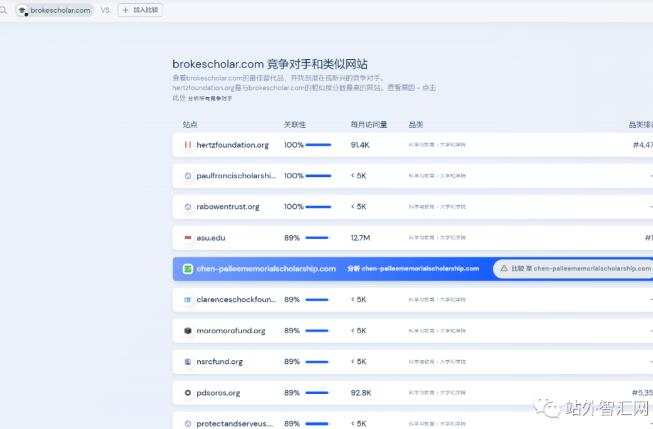Click the rebowentrust.org favicon
This screenshot has width=653, height=429.
point(188,207)
